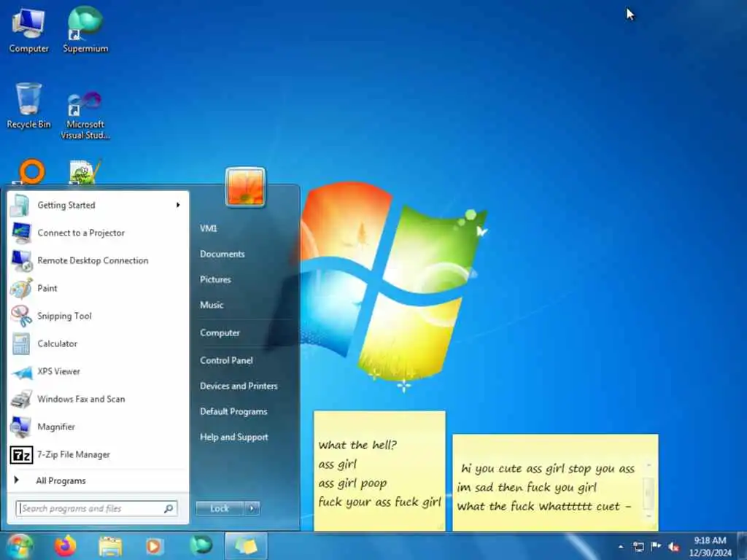Click the user account picture thumbnail

[x=245, y=187]
